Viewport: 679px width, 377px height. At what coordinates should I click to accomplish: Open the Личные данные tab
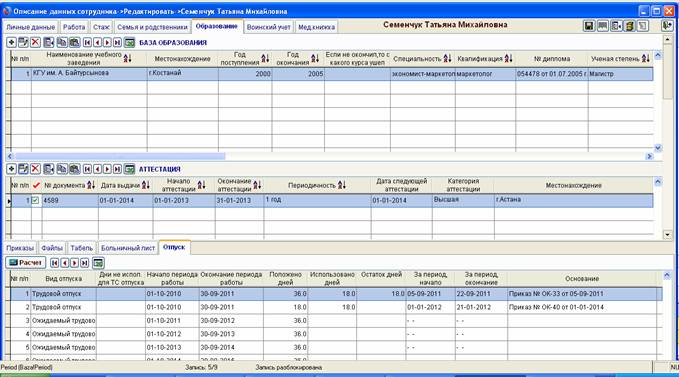(x=30, y=27)
